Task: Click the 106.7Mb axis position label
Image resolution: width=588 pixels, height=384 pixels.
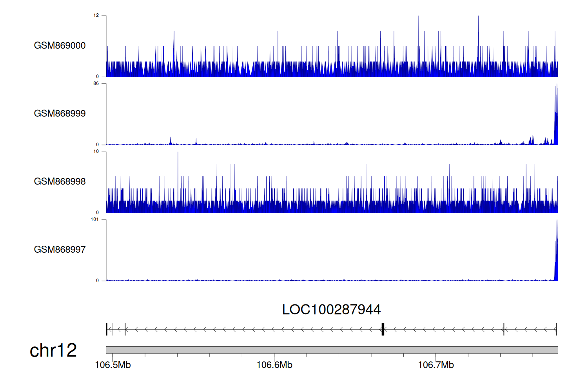Action: (436, 365)
